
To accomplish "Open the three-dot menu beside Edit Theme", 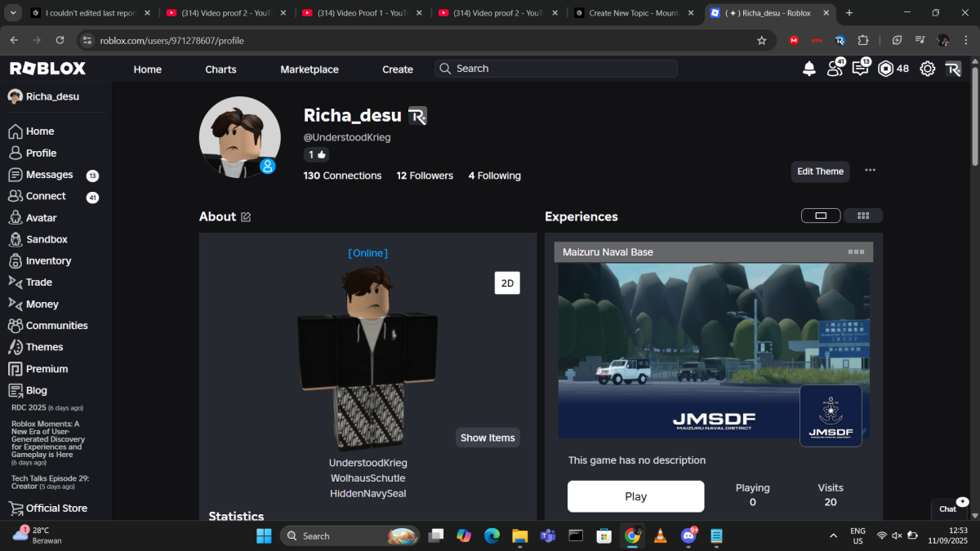I will pos(870,171).
